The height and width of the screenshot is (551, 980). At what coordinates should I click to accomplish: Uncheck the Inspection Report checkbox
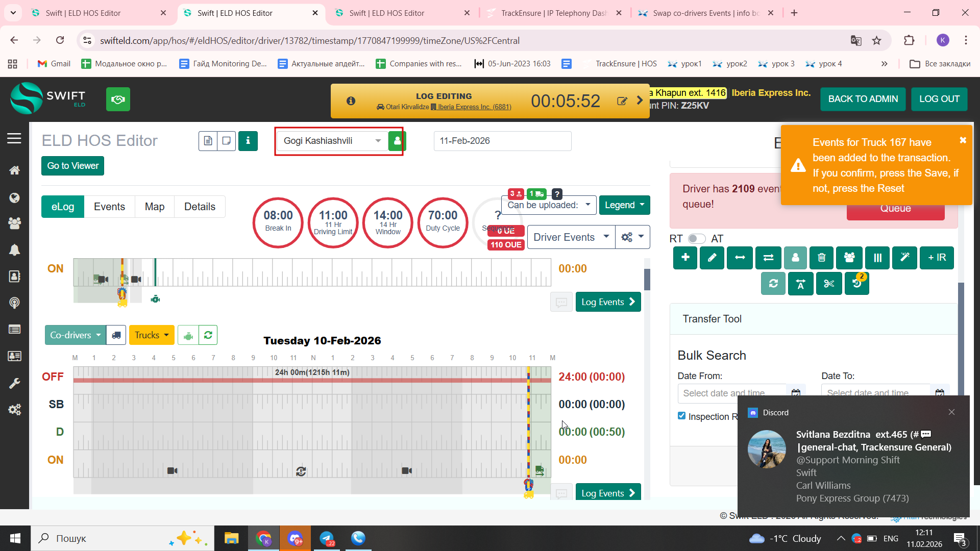(x=681, y=416)
